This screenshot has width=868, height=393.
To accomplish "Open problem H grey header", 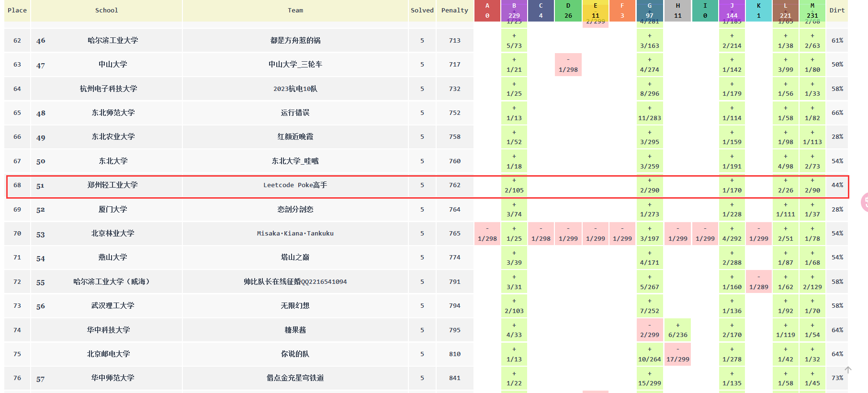I will tap(678, 11).
